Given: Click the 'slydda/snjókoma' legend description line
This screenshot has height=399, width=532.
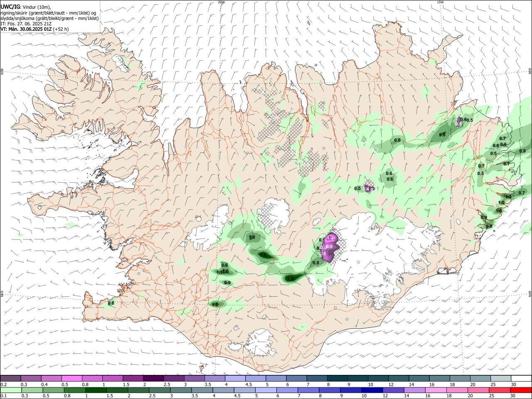Looking at the screenshot, I should (49, 18).
